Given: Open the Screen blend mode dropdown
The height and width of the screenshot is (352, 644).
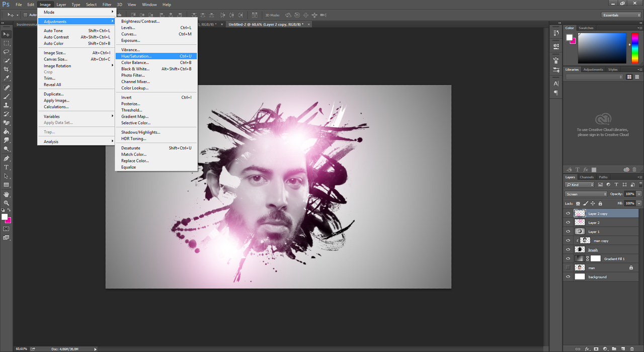Looking at the screenshot, I should (586, 194).
